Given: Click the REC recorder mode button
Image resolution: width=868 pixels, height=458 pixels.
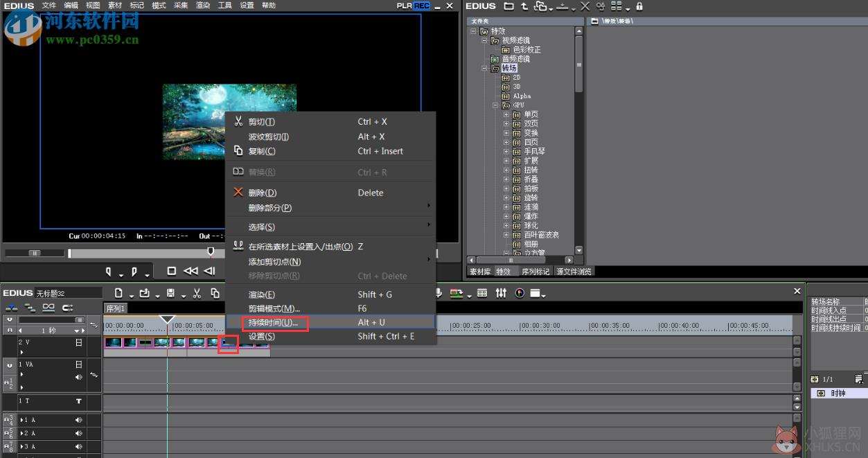Looking at the screenshot, I should coord(421,6).
